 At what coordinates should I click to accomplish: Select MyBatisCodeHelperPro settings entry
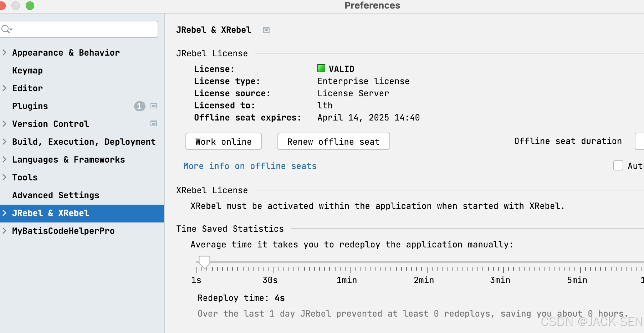(x=63, y=231)
